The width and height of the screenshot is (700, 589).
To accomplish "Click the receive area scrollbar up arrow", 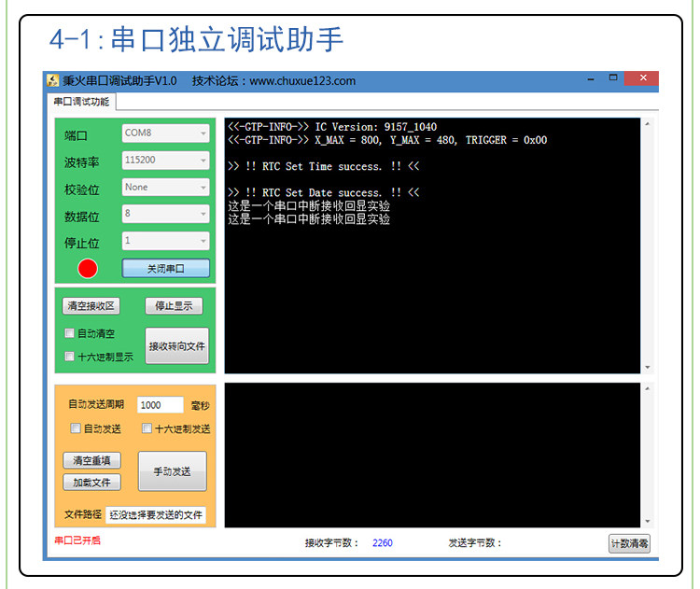I will coord(647,124).
